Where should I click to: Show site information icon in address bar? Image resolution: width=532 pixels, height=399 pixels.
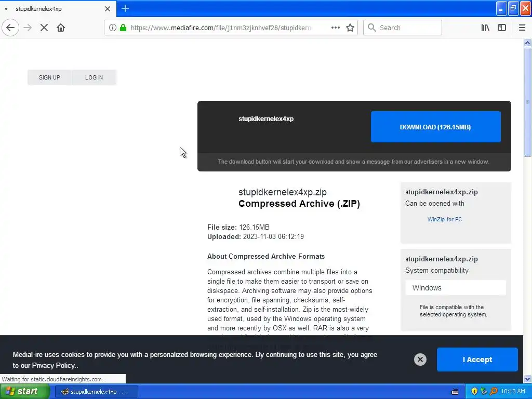point(113,28)
